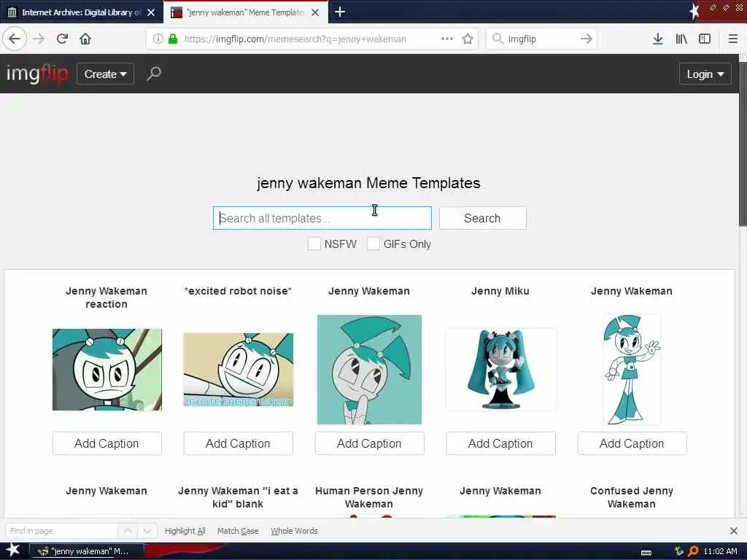This screenshot has width=747, height=560.
Task: Toggle the browser sidebar
Action: coord(705,39)
